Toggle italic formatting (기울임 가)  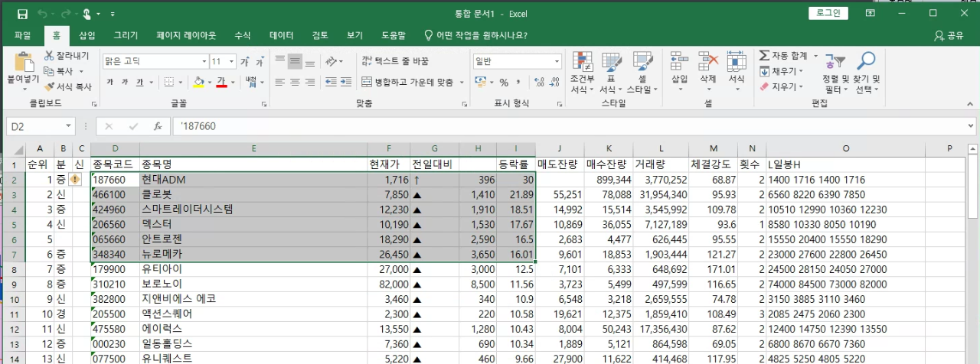125,82
